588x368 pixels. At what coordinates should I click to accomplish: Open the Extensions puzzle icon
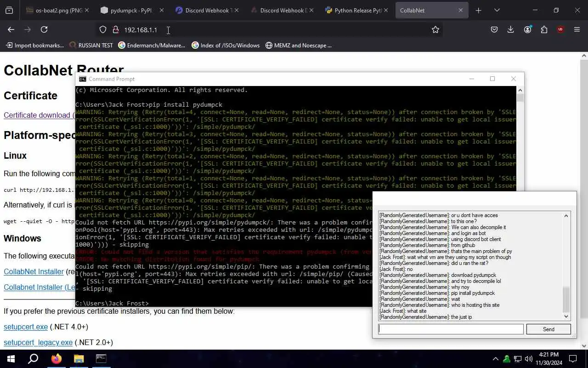coord(544,29)
